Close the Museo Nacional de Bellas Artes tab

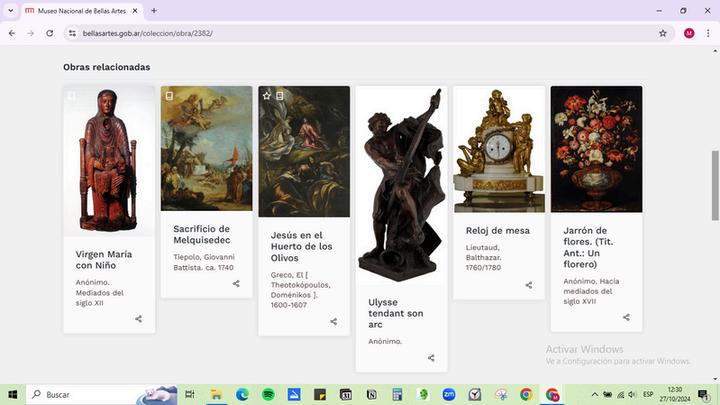click(135, 11)
